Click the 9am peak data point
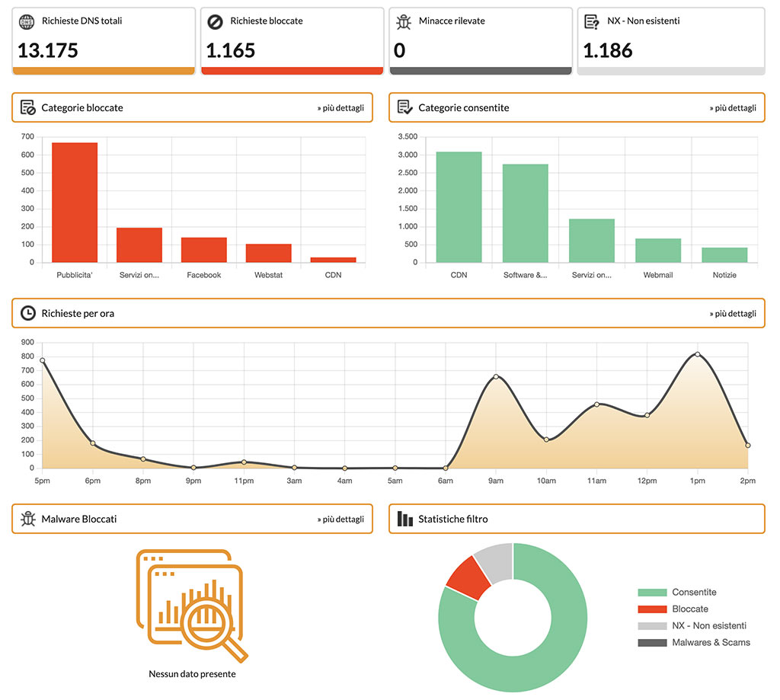Viewport: 780px width, 700px height. pos(496,376)
